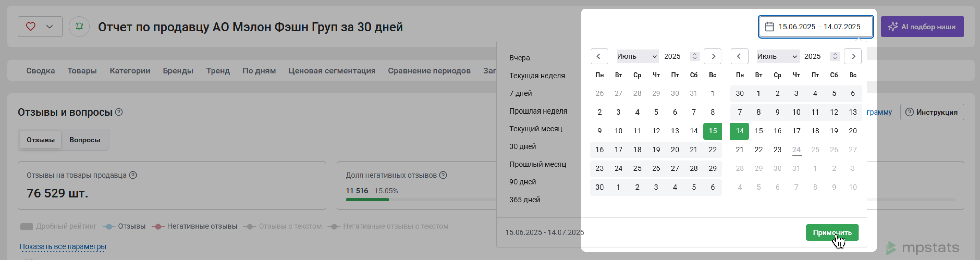Open the Июль month dropdown
This screenshot has width=980, height=260.
(778, 56)
